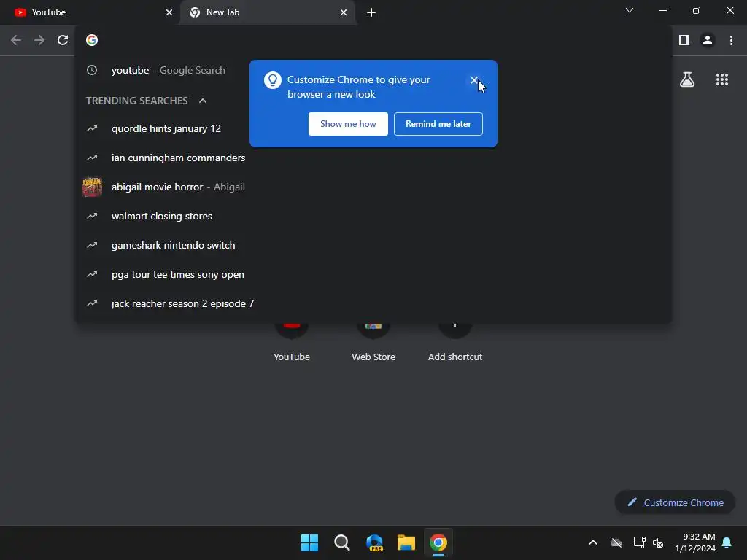The width and height of the screenshot is (747, 560).
Task: Open the clock and date flyout
Action: (695, 542)
